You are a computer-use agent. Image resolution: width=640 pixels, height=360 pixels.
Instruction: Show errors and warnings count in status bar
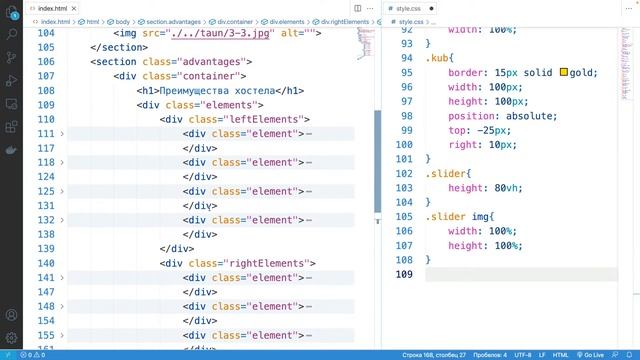33,355
